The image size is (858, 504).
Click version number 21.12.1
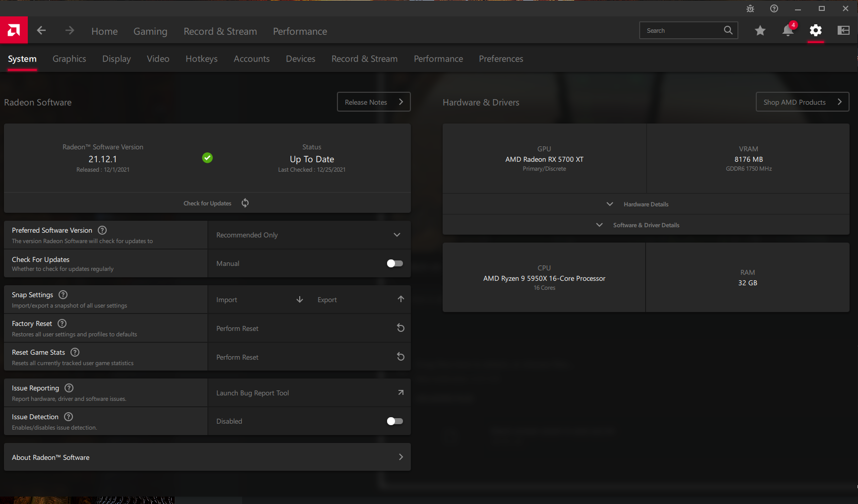[103, 159]
